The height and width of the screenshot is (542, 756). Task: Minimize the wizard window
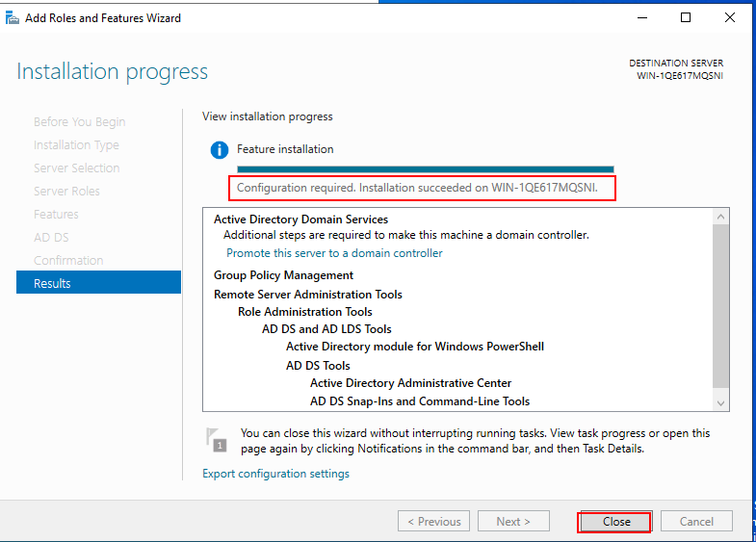tap(642, 18)
